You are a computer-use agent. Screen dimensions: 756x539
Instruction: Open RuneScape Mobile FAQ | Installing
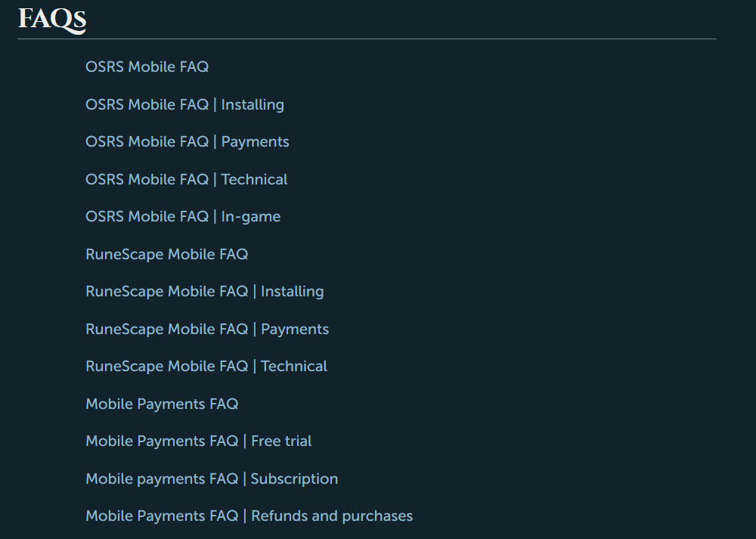[204, 292]
